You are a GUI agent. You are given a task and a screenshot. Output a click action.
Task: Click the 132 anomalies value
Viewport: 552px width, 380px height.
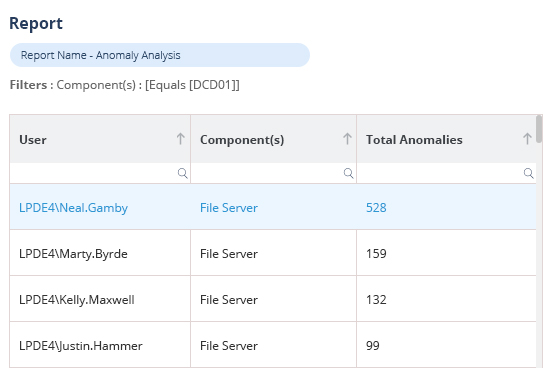(x=376, y=300)
